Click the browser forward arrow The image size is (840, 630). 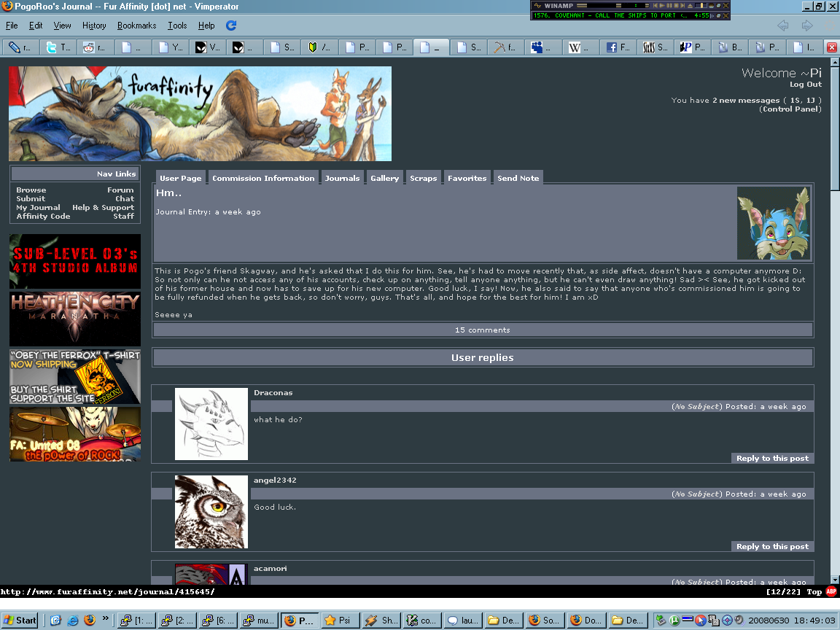coord(806,26)
